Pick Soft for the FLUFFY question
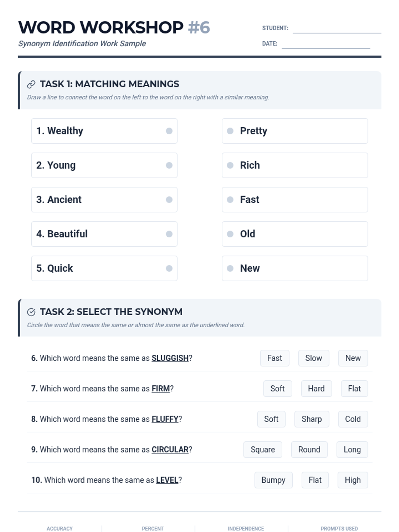Viewport: 399px width, 532px height. (x=271, y=419)
